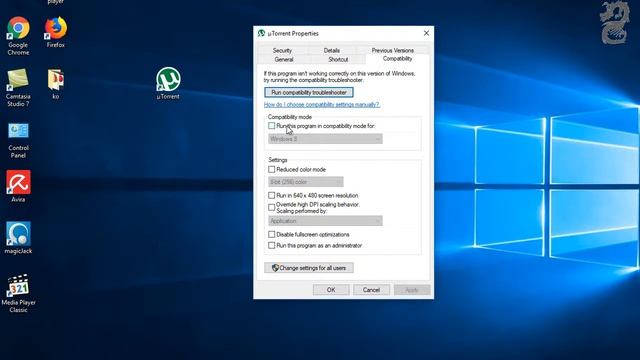Check Run in 640 x 480 screen resolution
The height and width of the screenshot is (360, 640).
271,195
